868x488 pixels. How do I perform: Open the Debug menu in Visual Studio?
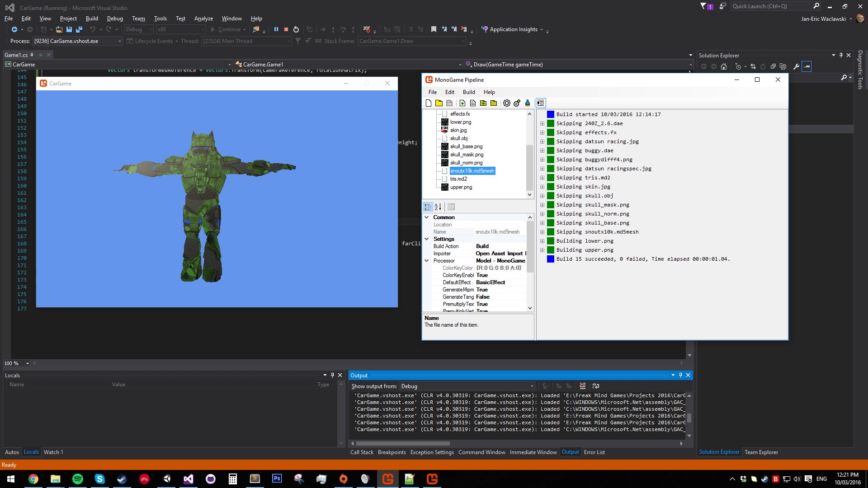pos(115,19)
